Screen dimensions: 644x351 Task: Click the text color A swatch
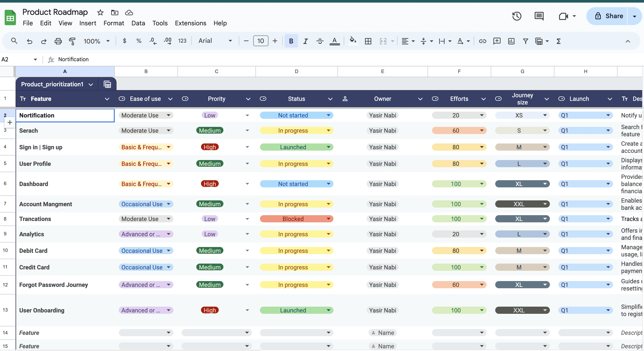[x=334, y=41]
